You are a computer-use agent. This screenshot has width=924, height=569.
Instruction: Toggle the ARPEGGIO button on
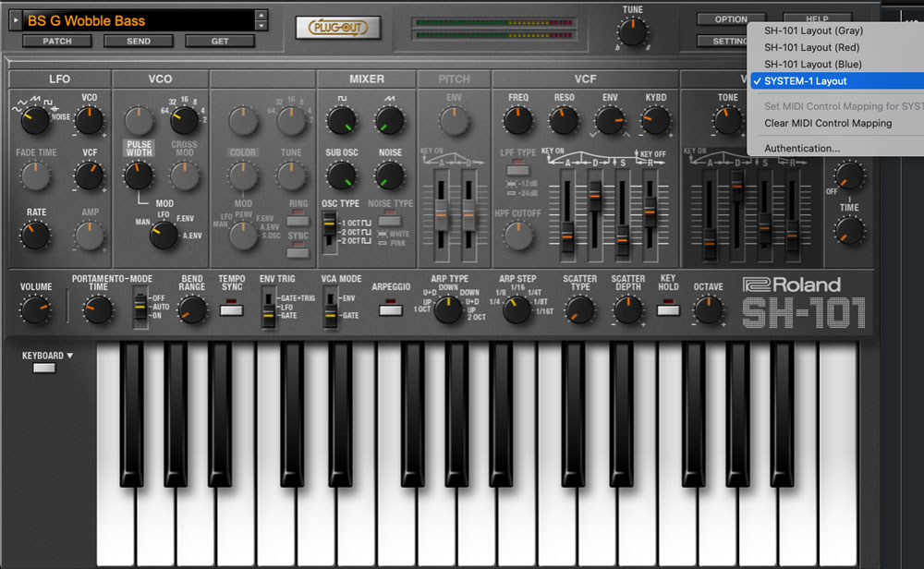391,310
